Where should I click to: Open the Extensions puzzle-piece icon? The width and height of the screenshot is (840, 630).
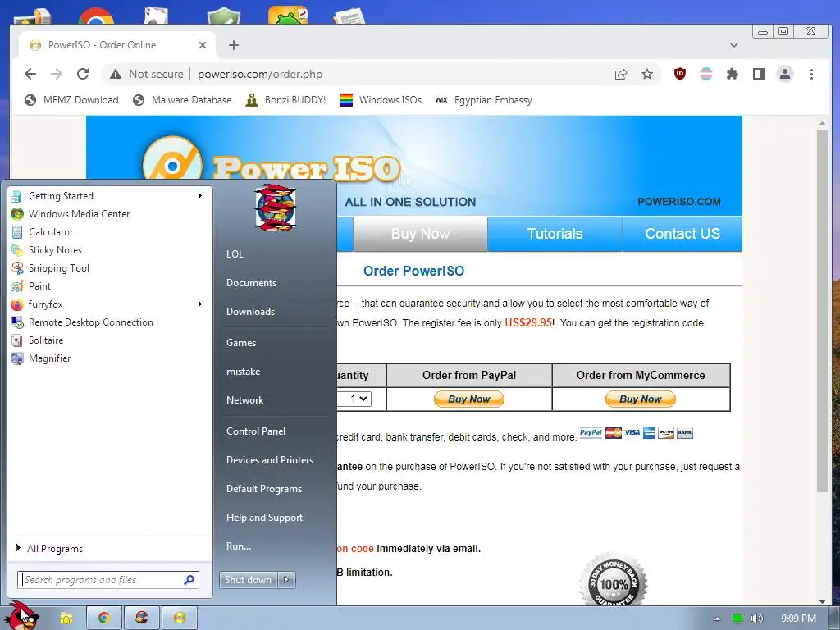coord(733,74)
